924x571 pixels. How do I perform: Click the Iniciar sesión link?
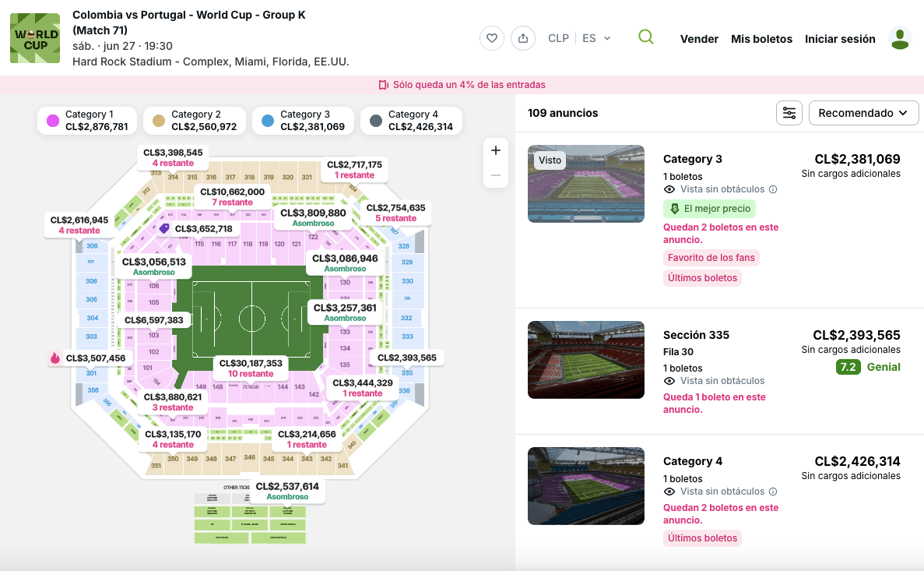pos(840,39)
